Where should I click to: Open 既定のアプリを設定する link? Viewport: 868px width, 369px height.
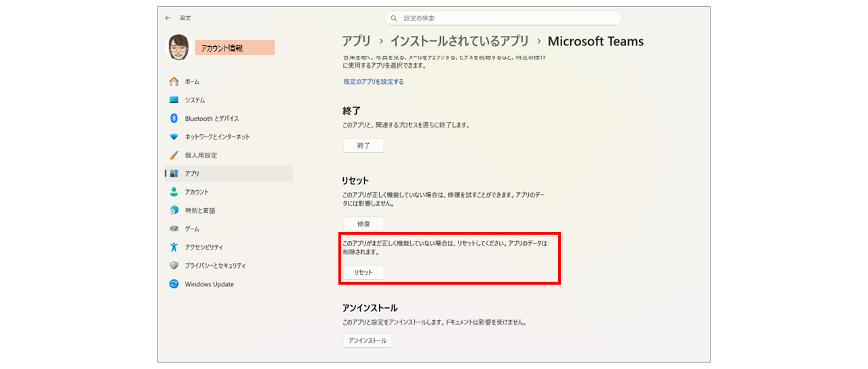tap(373, 81)
